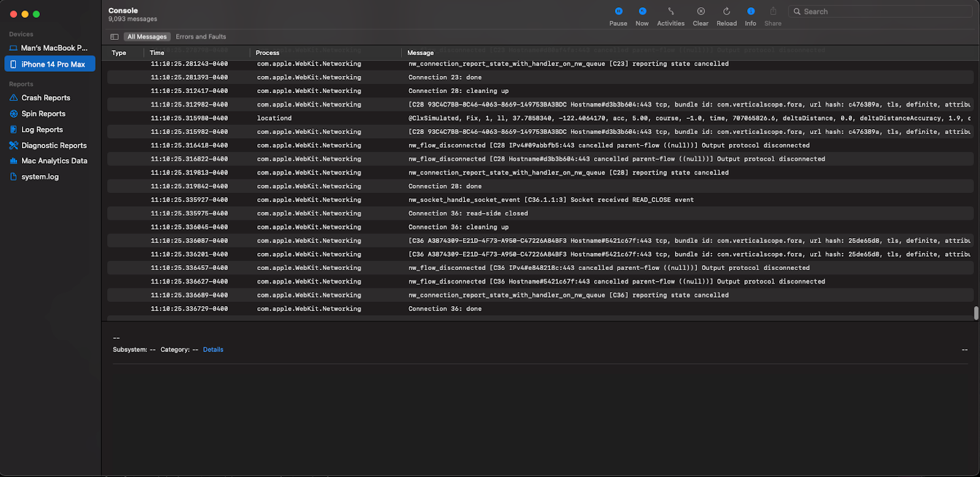980x477 pixels.
Task: Pause the log message stream
Action: click(618, 16)
